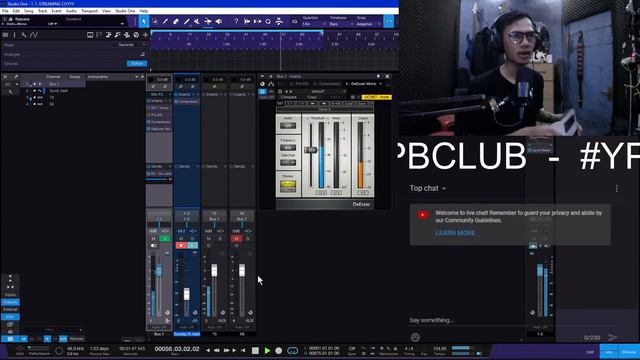640x360 pixels.
Task: Click the External button in console sidebar
Action: tap(10, 309)
